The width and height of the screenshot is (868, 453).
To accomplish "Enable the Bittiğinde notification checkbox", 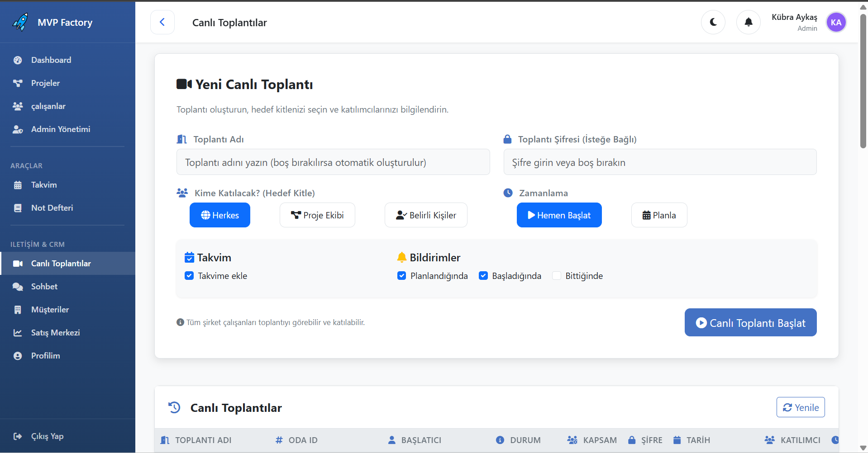I will coord(557,275).
